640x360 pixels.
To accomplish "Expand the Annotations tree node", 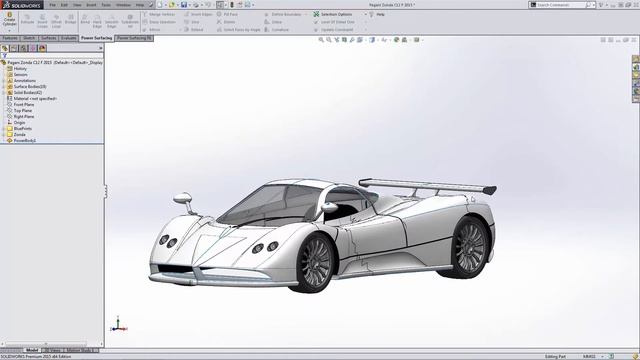I will pyautogui.click(x=3, y=81).
